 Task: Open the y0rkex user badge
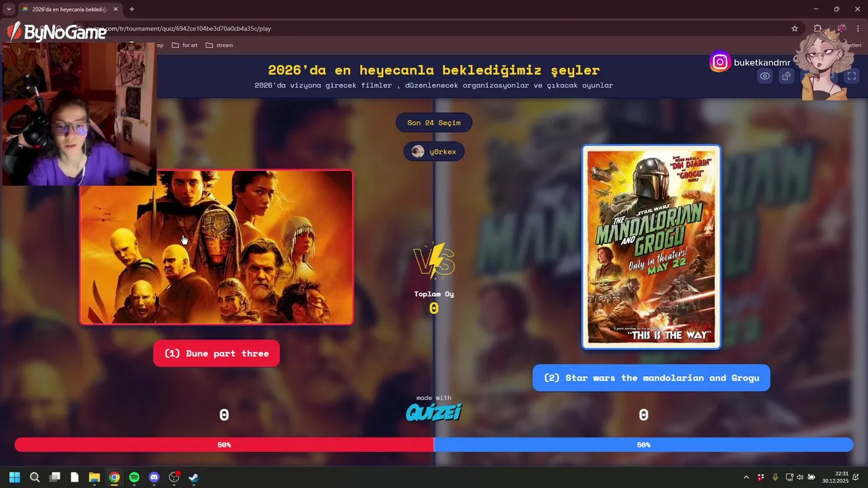(434, 152)
